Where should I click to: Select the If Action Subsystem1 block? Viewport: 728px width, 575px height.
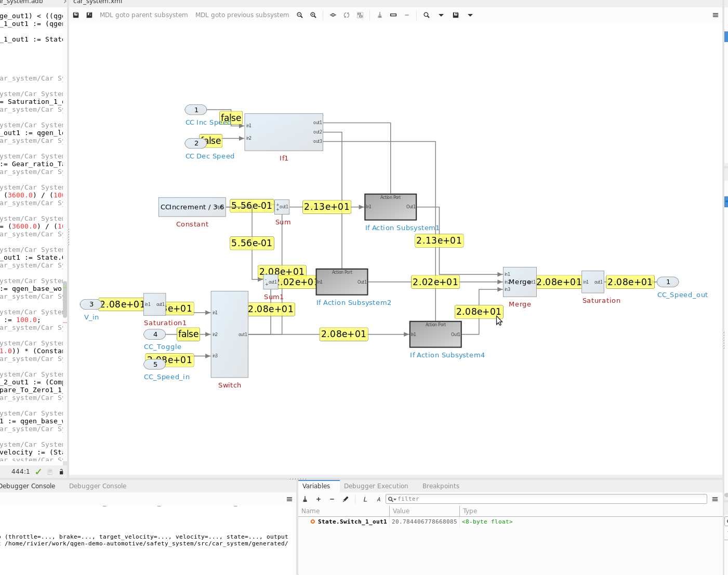(x=391, y=207)
